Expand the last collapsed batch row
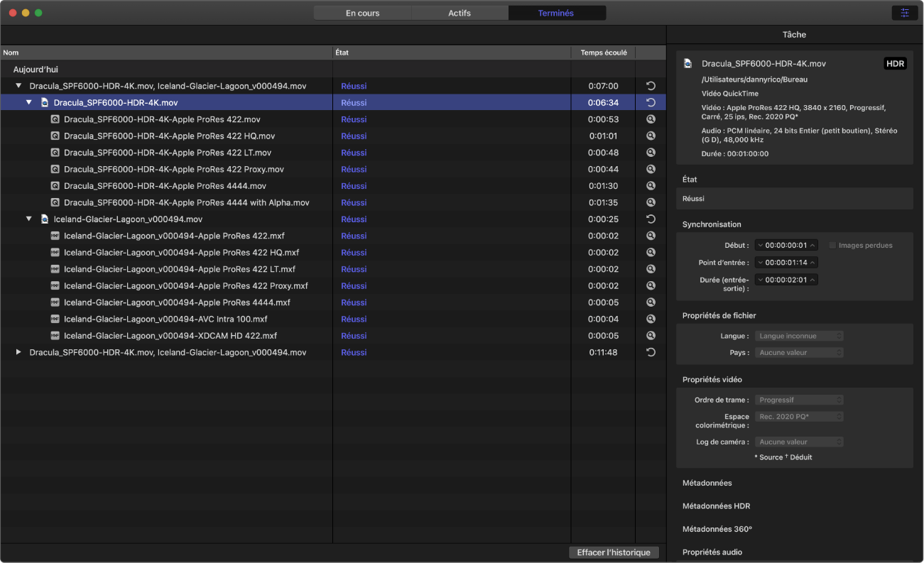 (19, 352)
